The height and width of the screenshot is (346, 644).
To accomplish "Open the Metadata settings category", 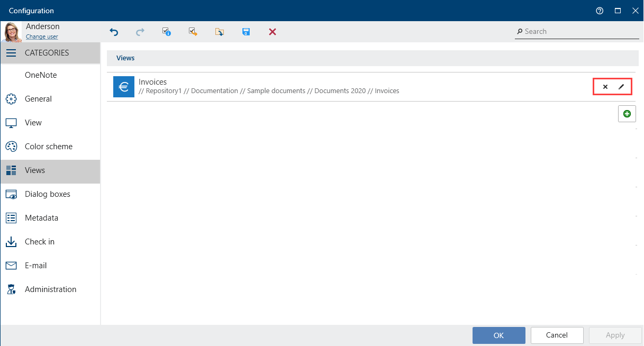I will tap(41, 218).
